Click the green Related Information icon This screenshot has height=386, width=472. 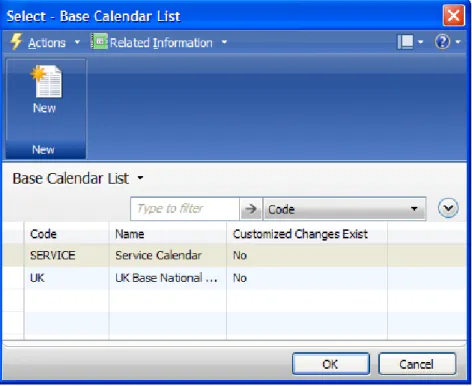(100, 42)
